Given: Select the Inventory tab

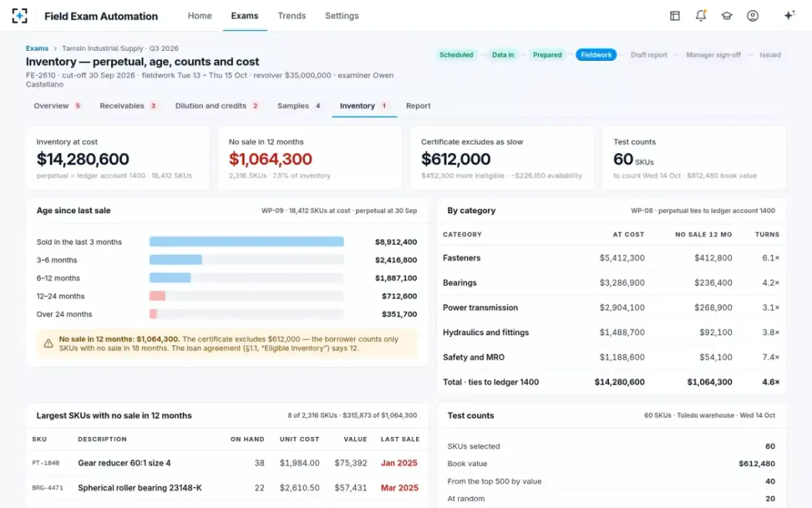Looking at the screenshot, I should coord(364,106).
